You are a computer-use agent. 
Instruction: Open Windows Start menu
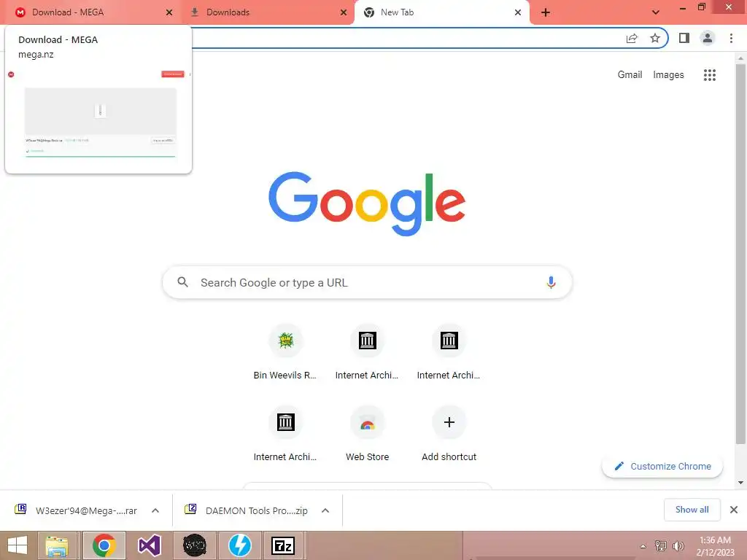tap(18, 545)
